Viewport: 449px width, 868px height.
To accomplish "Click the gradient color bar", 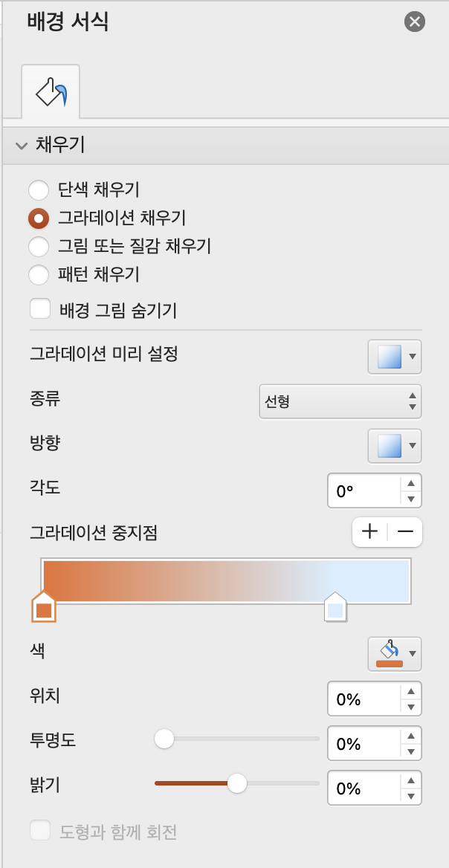I will click(227, 580).
